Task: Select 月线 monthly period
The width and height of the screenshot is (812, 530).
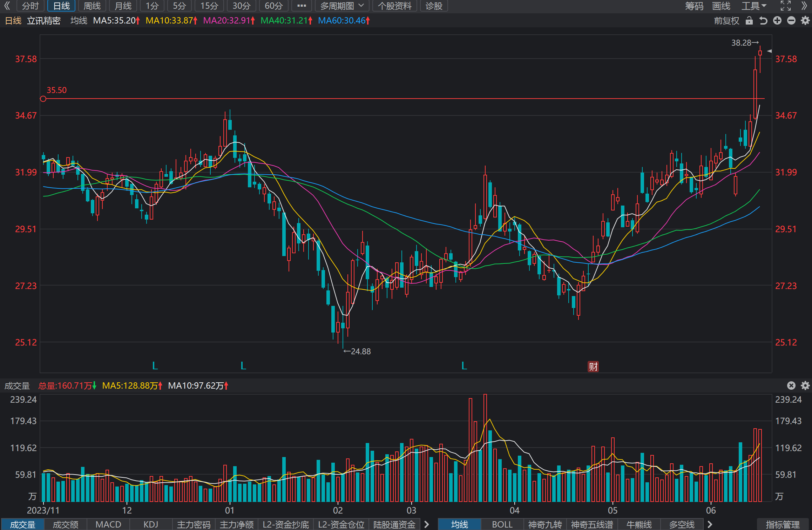Action: point(123,6)
